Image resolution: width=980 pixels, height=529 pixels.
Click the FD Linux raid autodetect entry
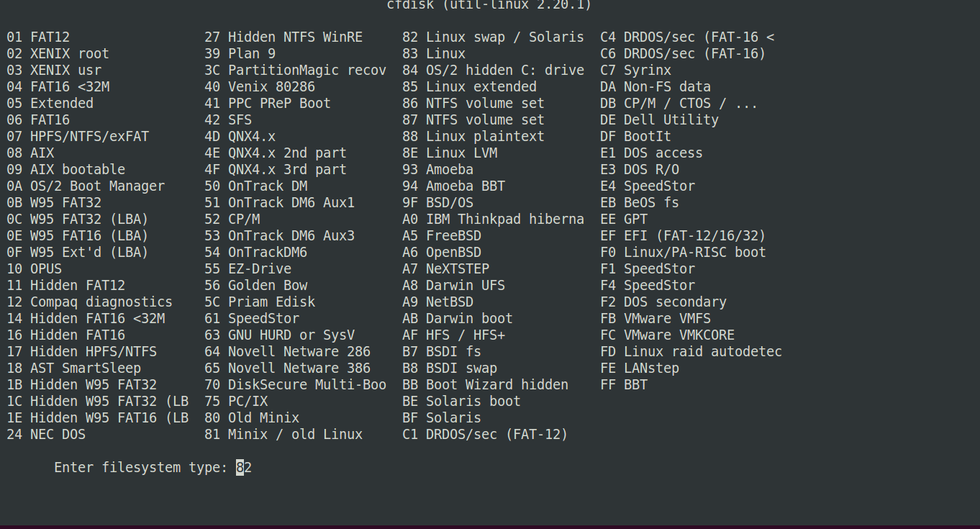tap(691, 352)
